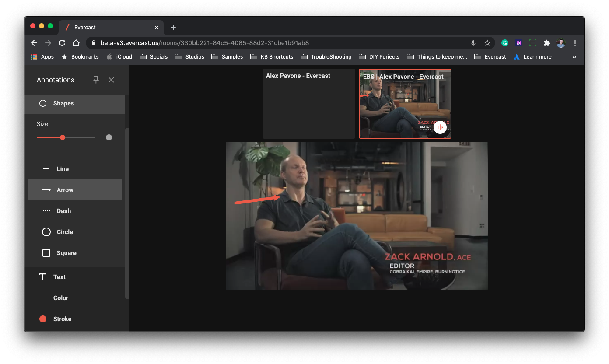The image size is (609, 364).
Task: Open the Evercast bookmark folder
Action: tap(490, 57)
